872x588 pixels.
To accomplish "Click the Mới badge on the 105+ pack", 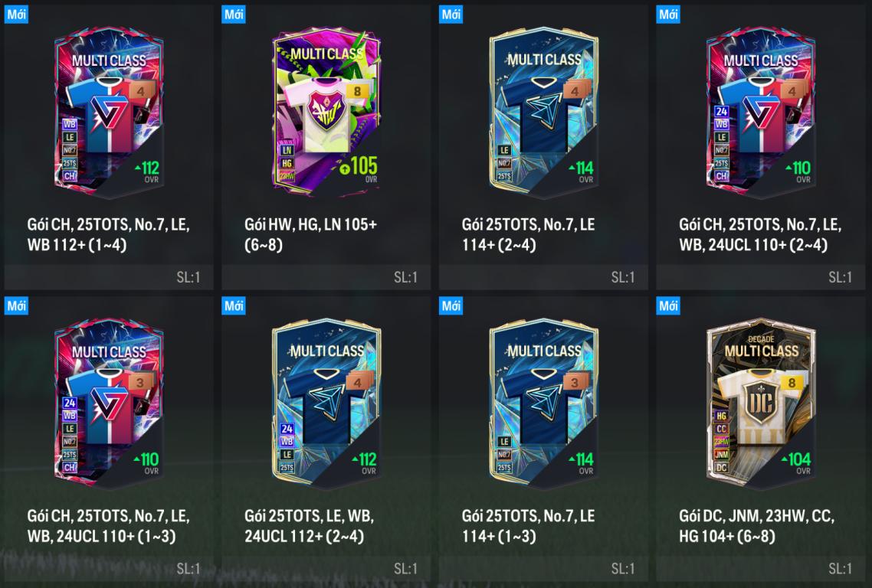I will [x=234, y=14].
